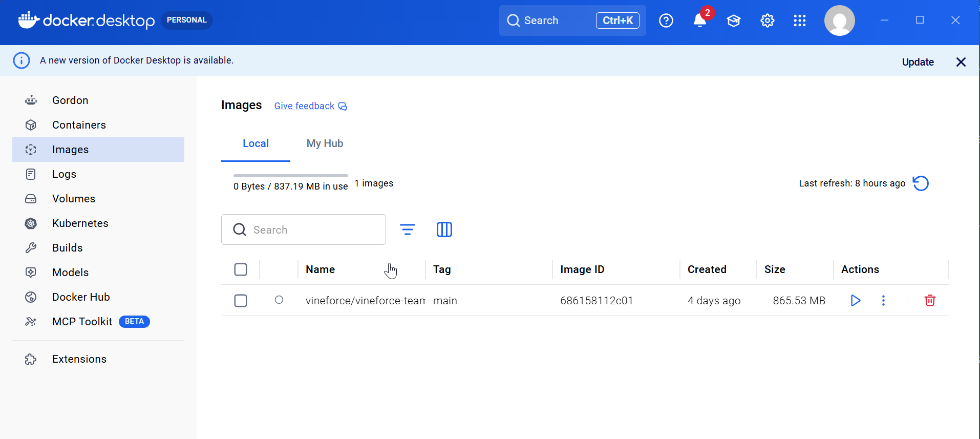This screenshot has width=980, height=439.
Task: Click the images Search input field
Action: 304,229
